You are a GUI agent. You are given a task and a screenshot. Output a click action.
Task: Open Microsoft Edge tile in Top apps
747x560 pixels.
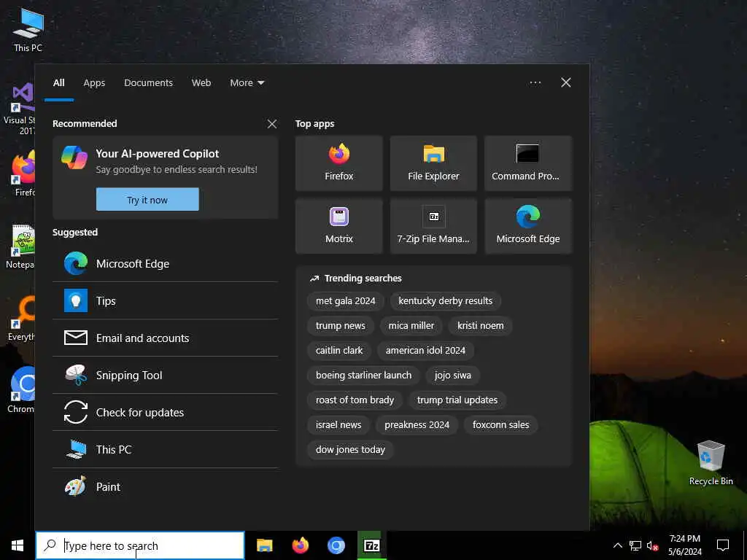528,226
